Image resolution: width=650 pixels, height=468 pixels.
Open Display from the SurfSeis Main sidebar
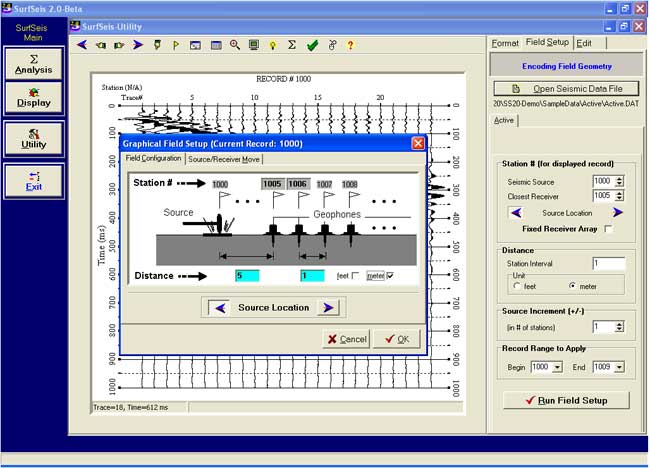[x=34, y=98]
